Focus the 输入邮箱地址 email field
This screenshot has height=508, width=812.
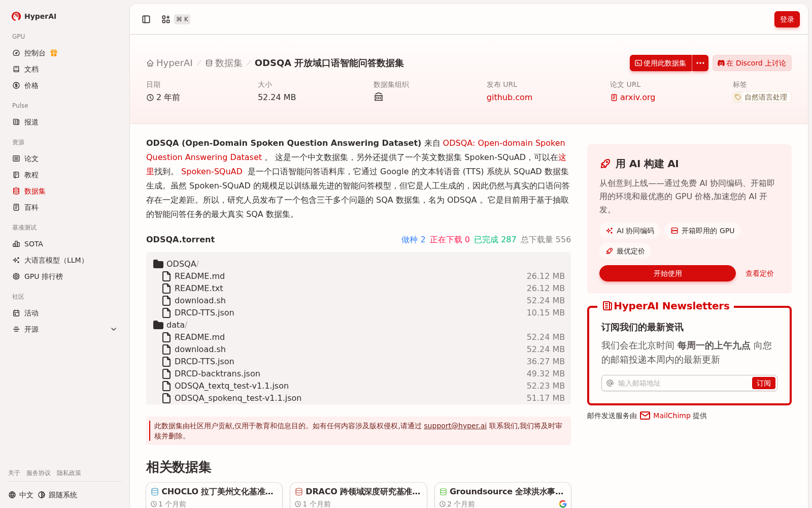coord(683,383)
